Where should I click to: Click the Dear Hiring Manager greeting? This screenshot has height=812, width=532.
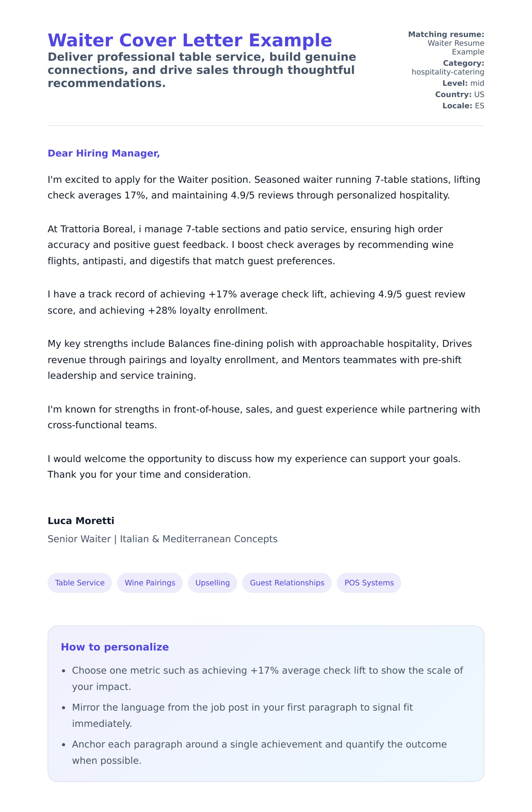pos(104,153)
